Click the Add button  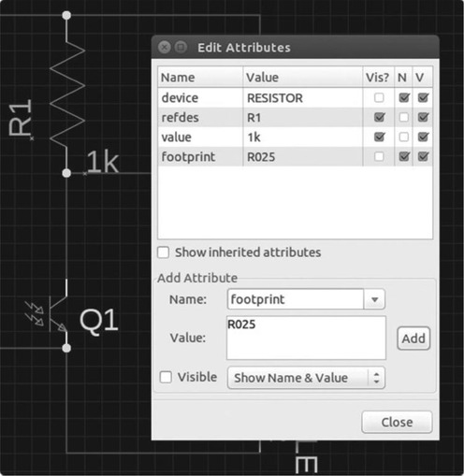pos(413,339)
